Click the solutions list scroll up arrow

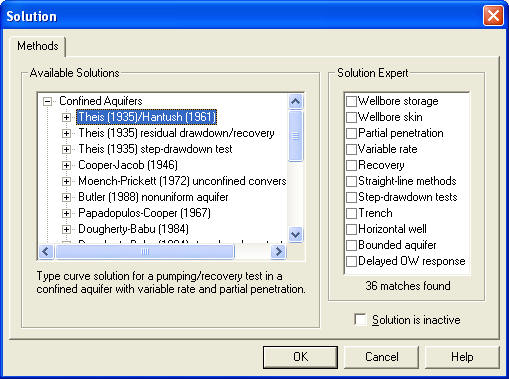(x=295, y=101)
